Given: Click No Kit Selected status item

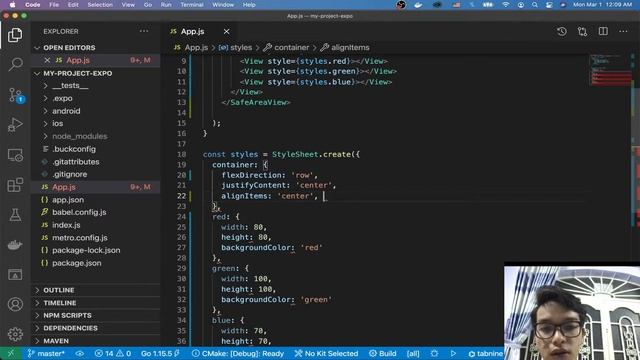Looking at the screenshot, I should pyautogui.click(x=327, y=353).
